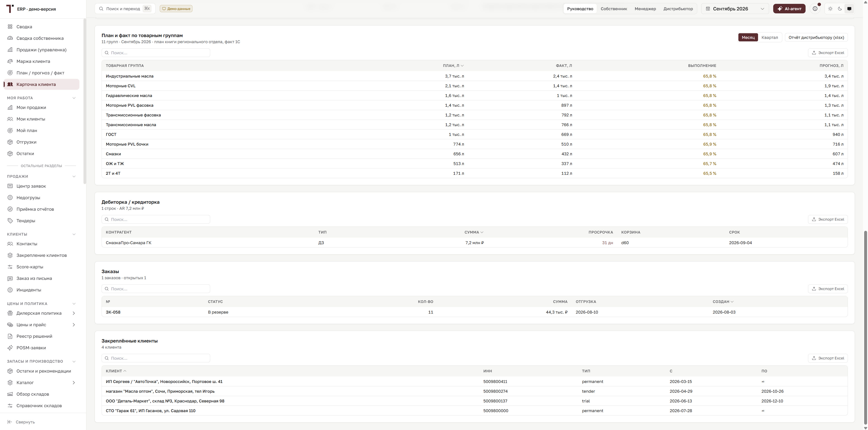Expand Цены и прайс submenu
This screenshot has height=430, width=868.
pos(74,325)
